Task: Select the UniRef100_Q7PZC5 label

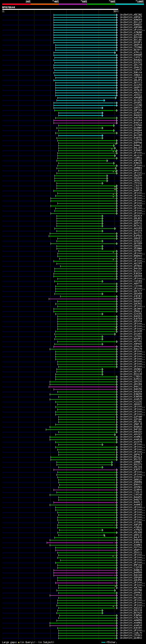Action: (x=131, y=231)
